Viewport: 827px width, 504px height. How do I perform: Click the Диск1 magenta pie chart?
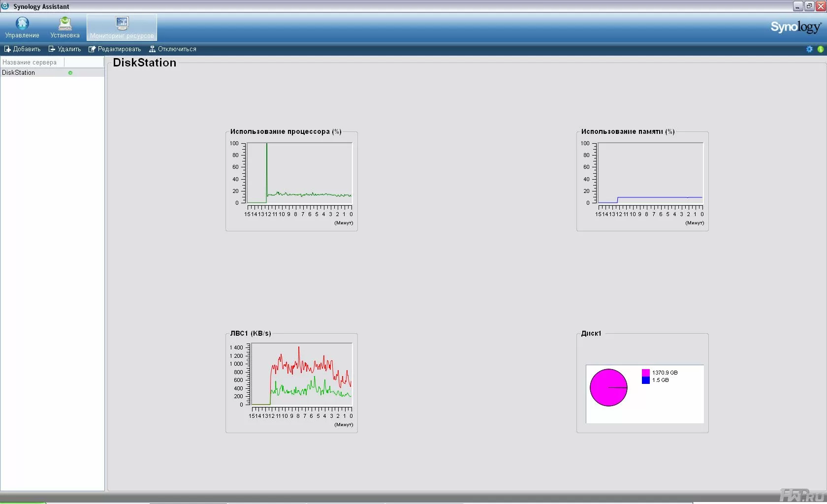[x=608, y=388]
